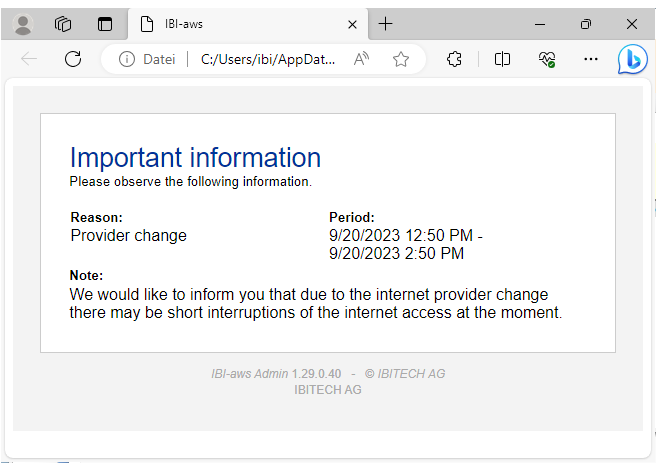Open the workspaces icon
The width and height of the screenshot is (656, 463).
point(63,24)
